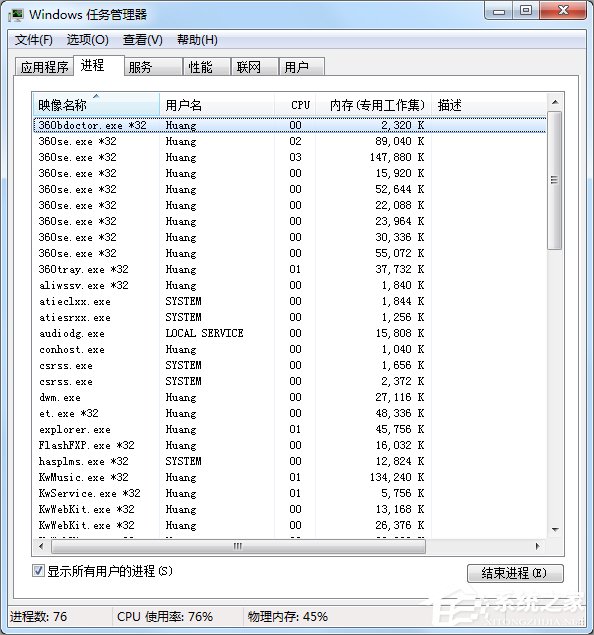Switch to the 用户 tab

point(302,67)
